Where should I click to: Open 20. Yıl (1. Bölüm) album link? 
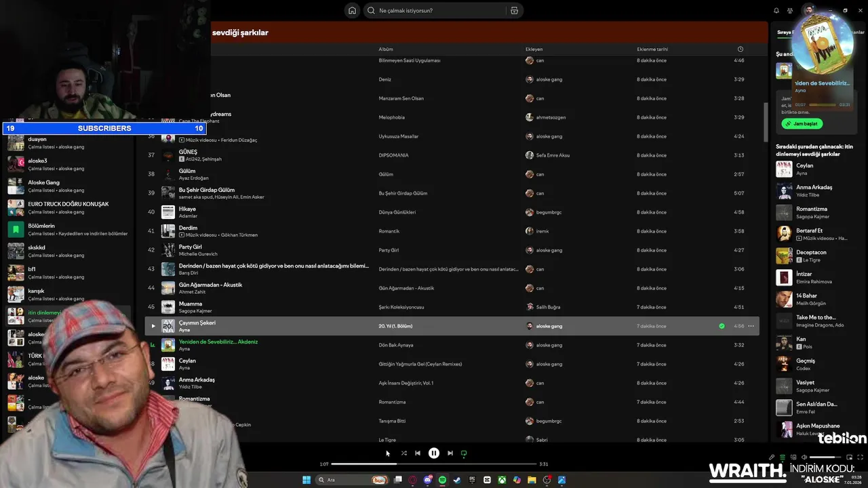395,326
